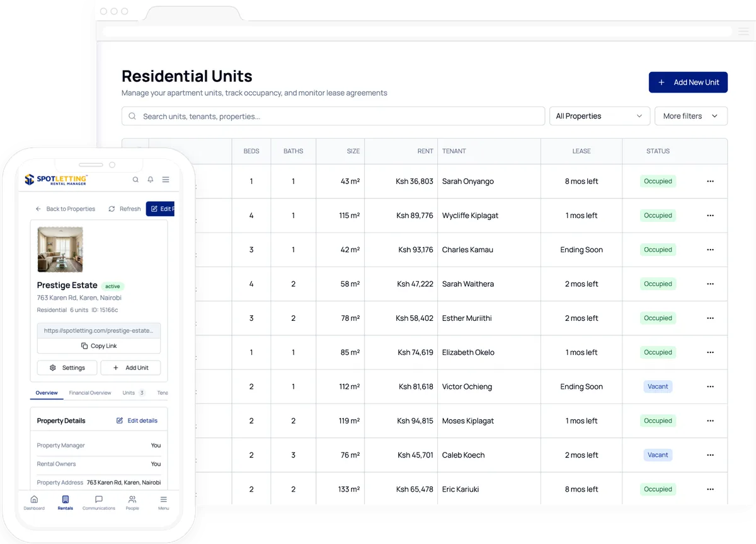Click the Prestige Estate property thumbnail
The width and height of the screenshot is (756, 544).
(x=60, y=250)
